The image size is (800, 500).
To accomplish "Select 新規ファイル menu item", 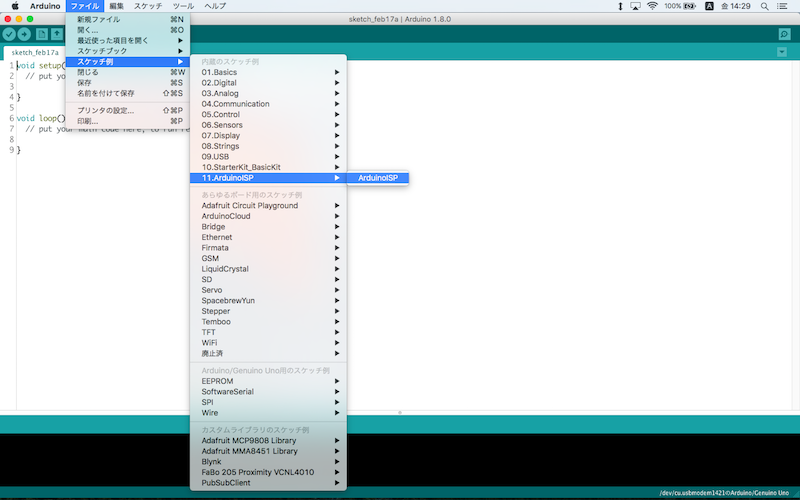I will coord(128,19).
